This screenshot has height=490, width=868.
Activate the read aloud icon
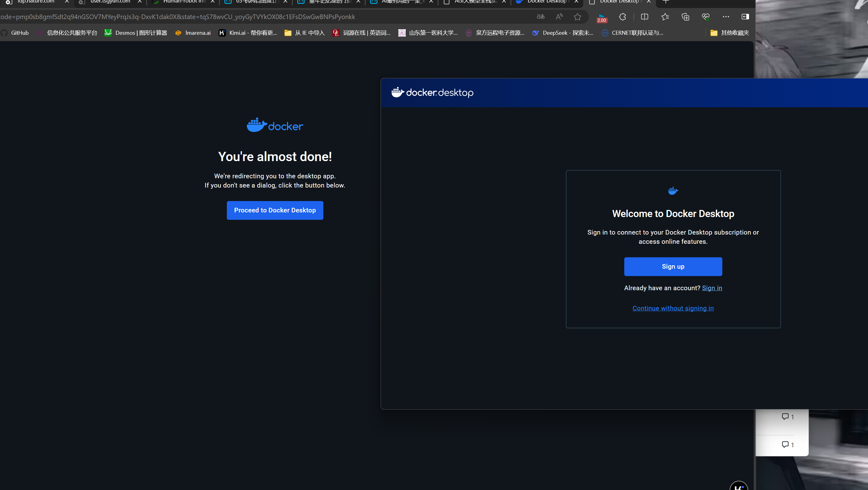point(559,17)
